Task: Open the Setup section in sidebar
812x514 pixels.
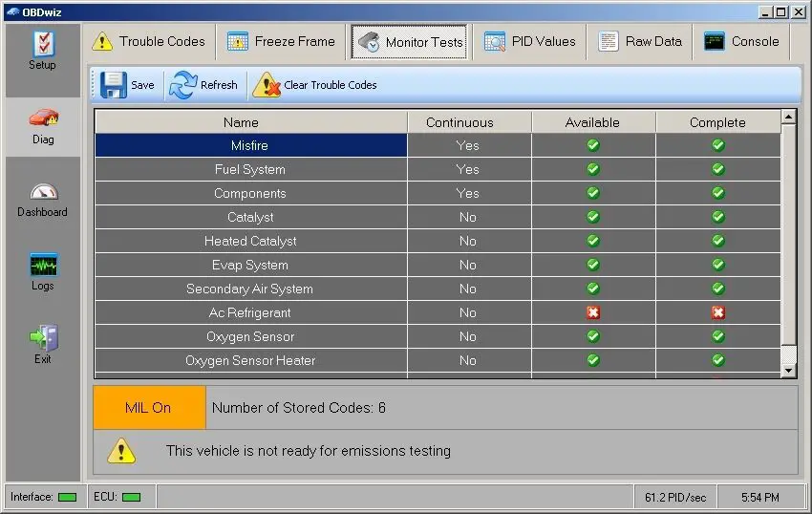Action: [x=42, y=51]
